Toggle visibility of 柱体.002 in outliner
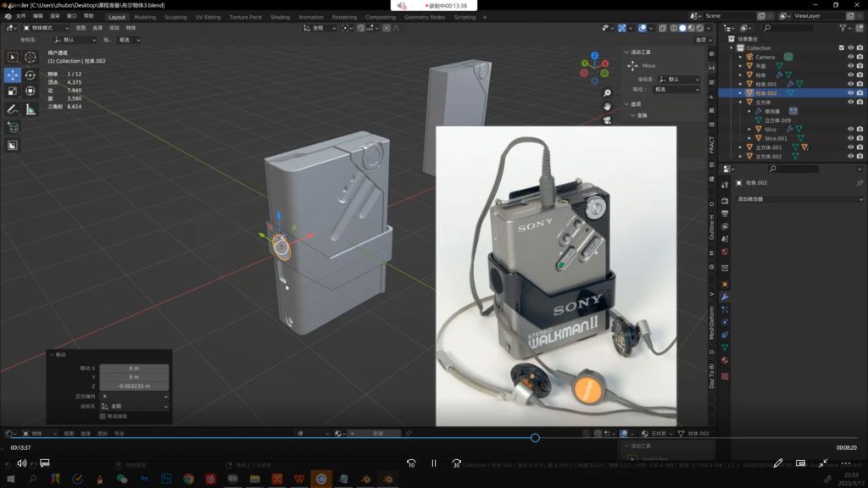The image size is (868, 488). point(850,93)
